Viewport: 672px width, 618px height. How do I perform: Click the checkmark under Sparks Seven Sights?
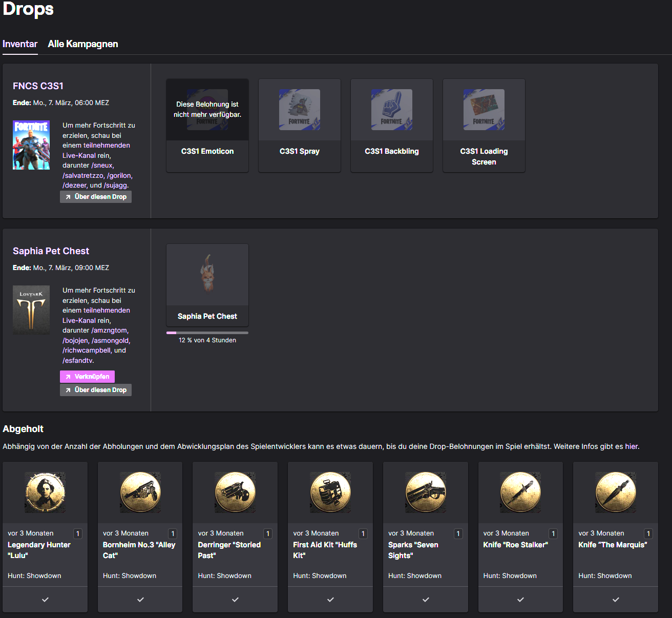point(426,600)
